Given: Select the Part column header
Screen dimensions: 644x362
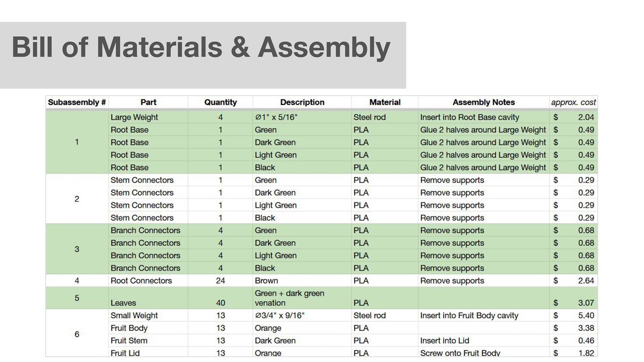Looking at the screenshot, I should [148, 102].
